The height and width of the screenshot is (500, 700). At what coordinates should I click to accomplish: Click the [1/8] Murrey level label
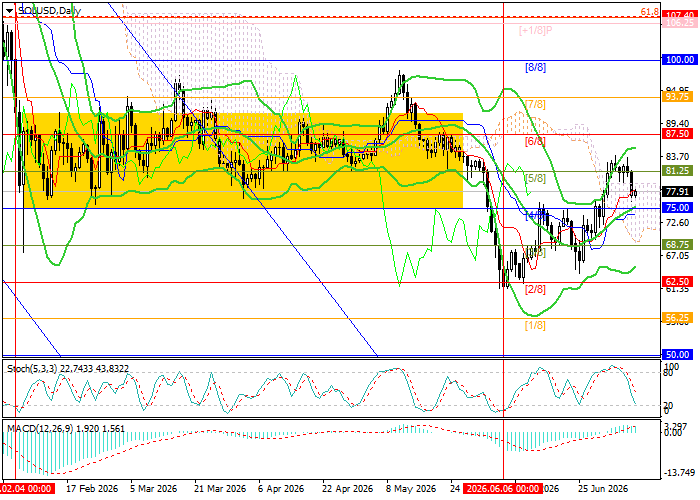point(535,325)
